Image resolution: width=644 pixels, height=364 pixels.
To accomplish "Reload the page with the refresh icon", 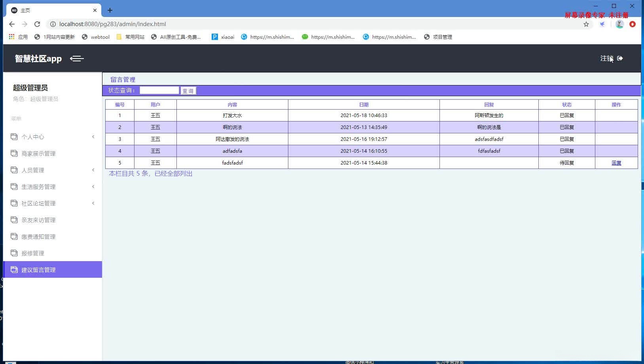I will (37, 24).
